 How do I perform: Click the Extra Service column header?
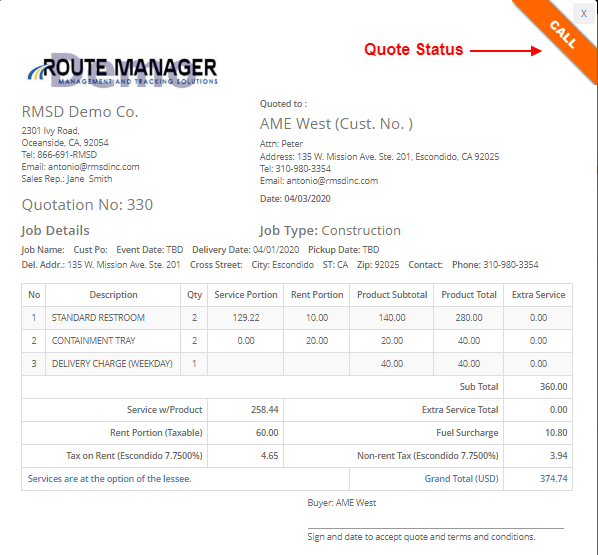(538, 295)
